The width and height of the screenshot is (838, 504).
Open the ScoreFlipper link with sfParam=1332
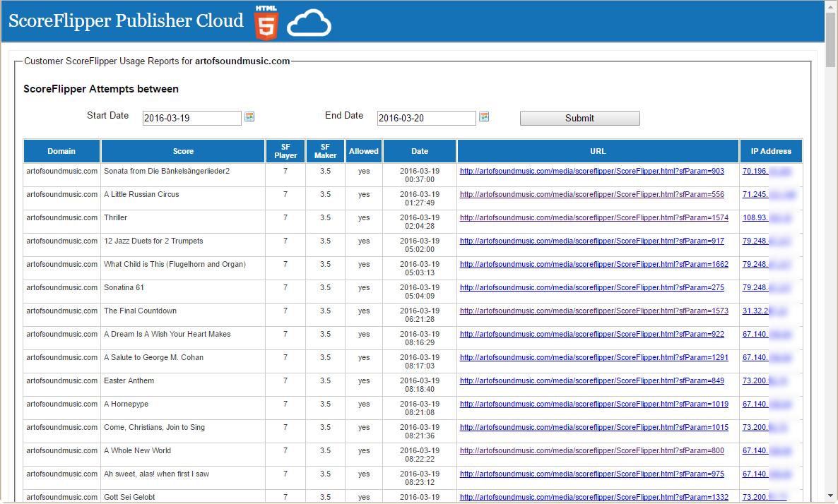(x=594, y=497)
